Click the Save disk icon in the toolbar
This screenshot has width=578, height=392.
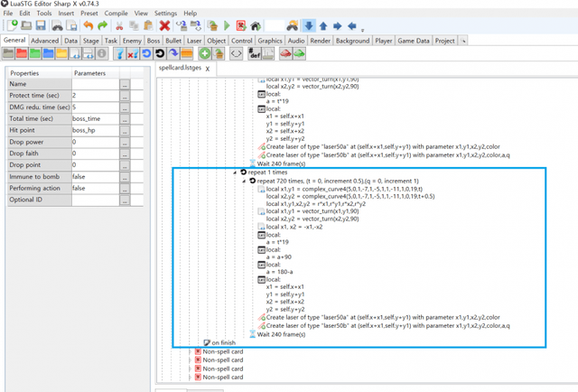(x=40, y=27)
